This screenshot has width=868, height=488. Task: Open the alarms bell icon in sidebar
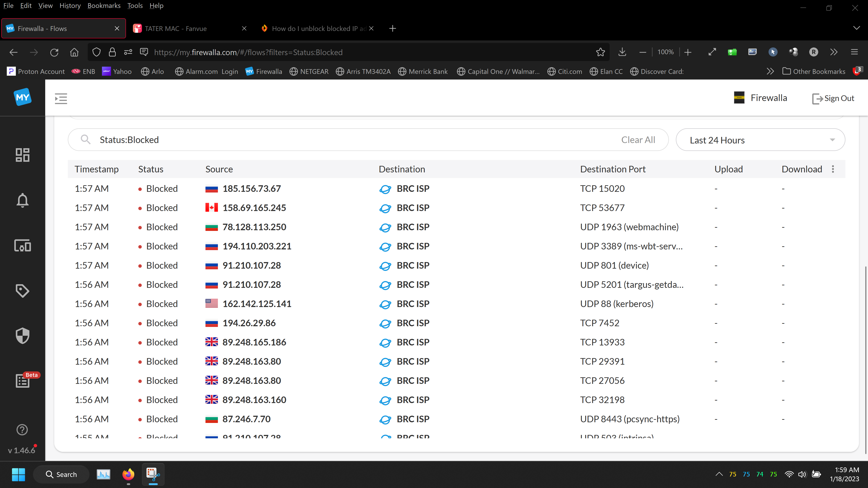click(23, 200)
